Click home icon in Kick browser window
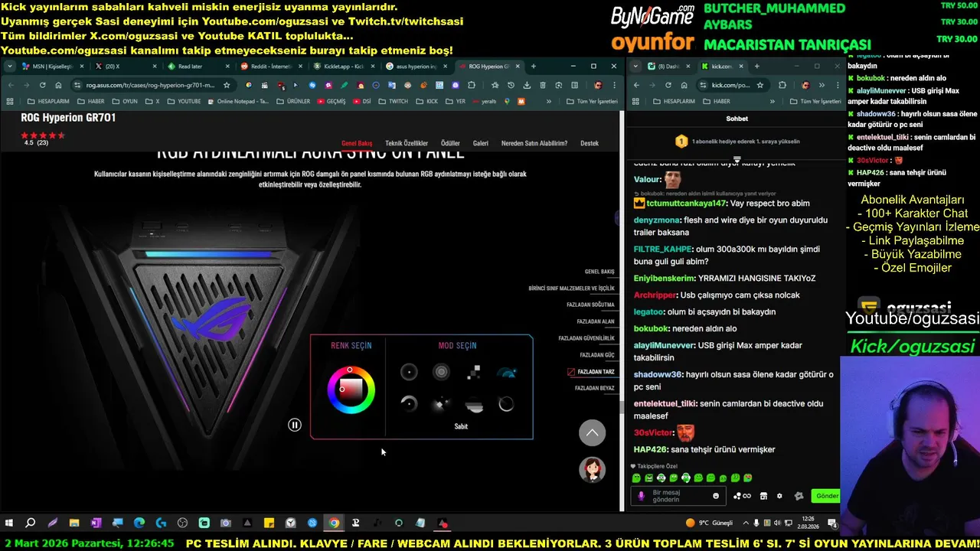Image resolution: width=980 pixels, height=551 pixels. coord(684,85)
